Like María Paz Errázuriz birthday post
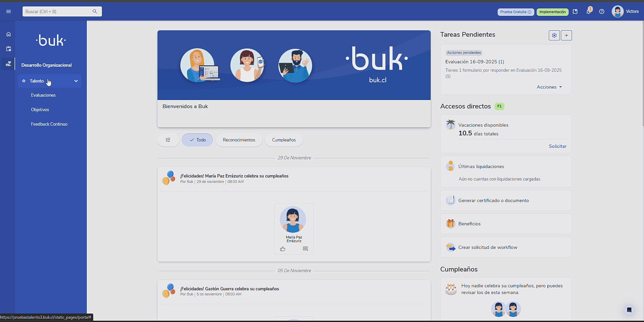The height and width of the screenshot is (322, 644). pos(283,249)
